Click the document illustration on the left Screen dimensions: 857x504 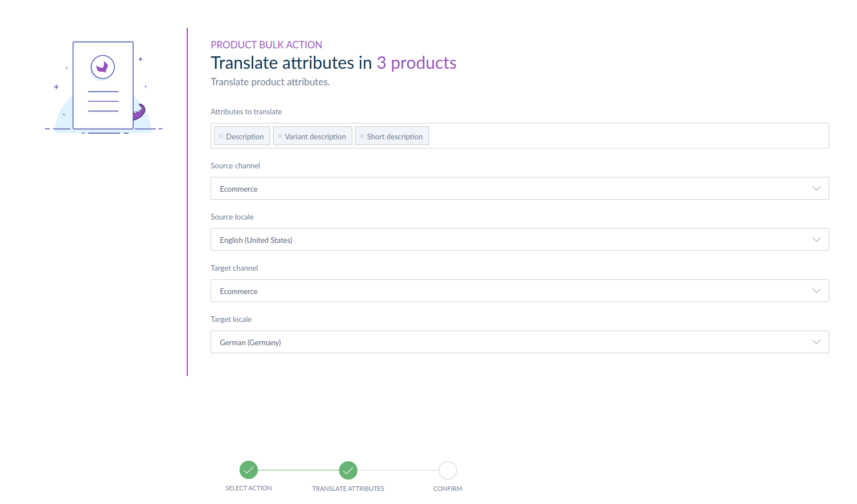click(x=103, y=86)
